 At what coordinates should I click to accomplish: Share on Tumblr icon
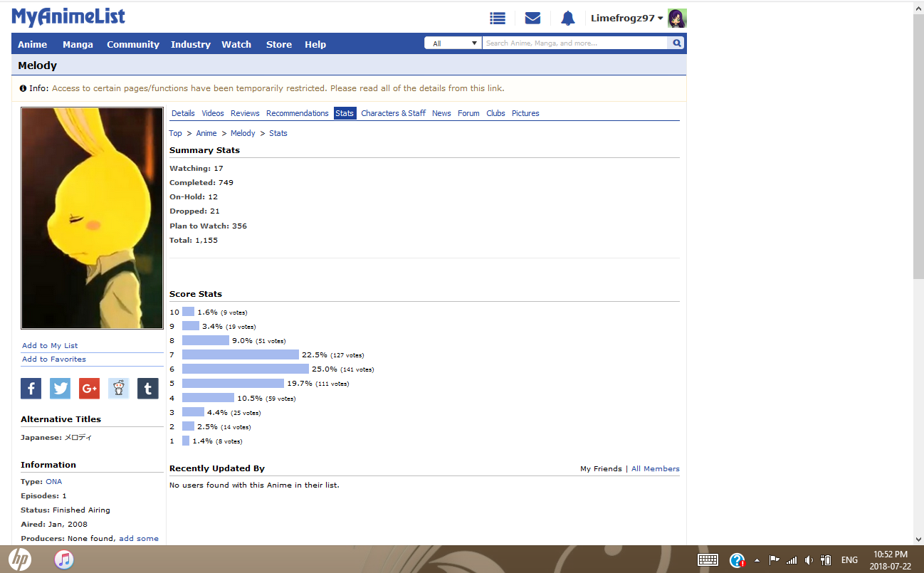(x=147, y=389)
